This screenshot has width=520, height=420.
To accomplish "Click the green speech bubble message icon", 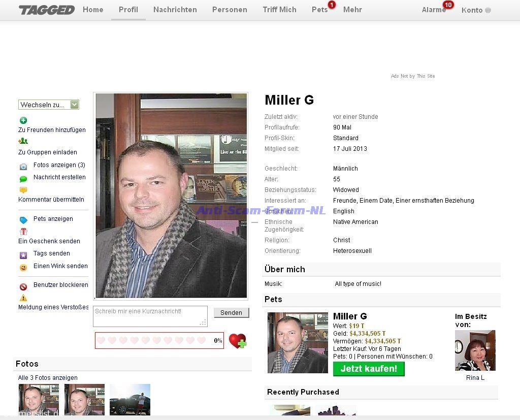I will point(23,179).
